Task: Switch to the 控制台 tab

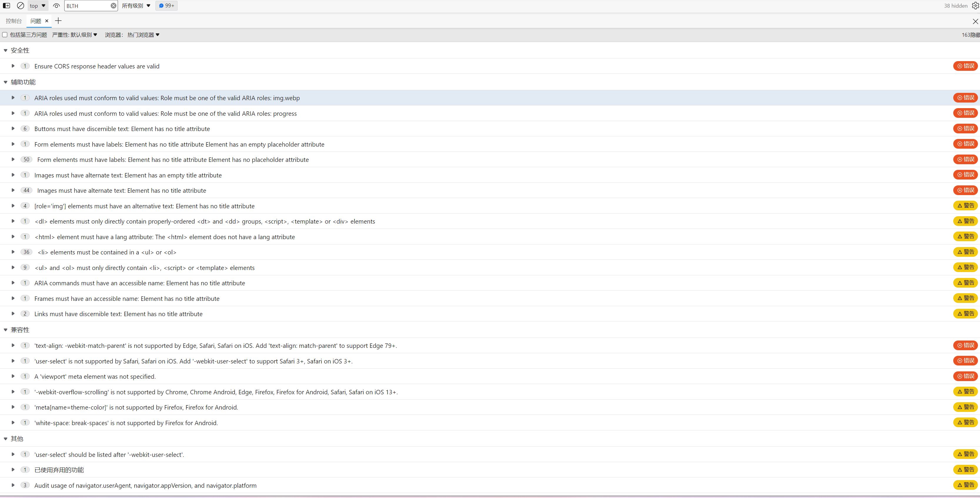Action: tap(14, 21)
